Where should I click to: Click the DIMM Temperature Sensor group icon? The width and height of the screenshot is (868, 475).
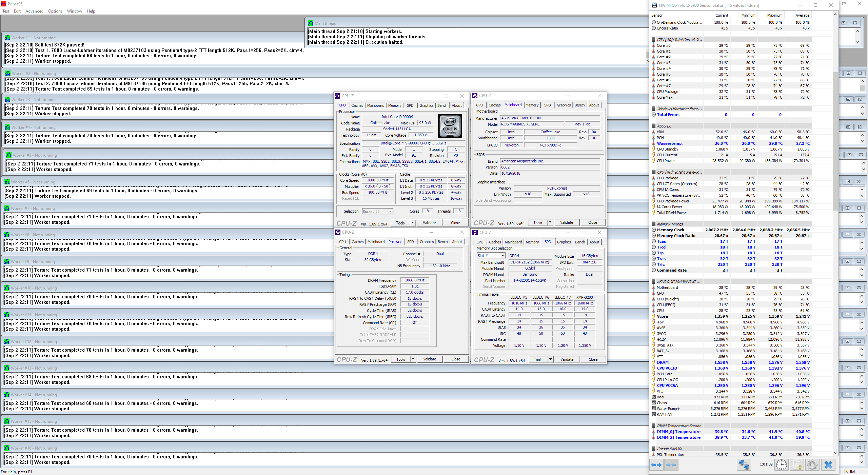click(654, 426)
